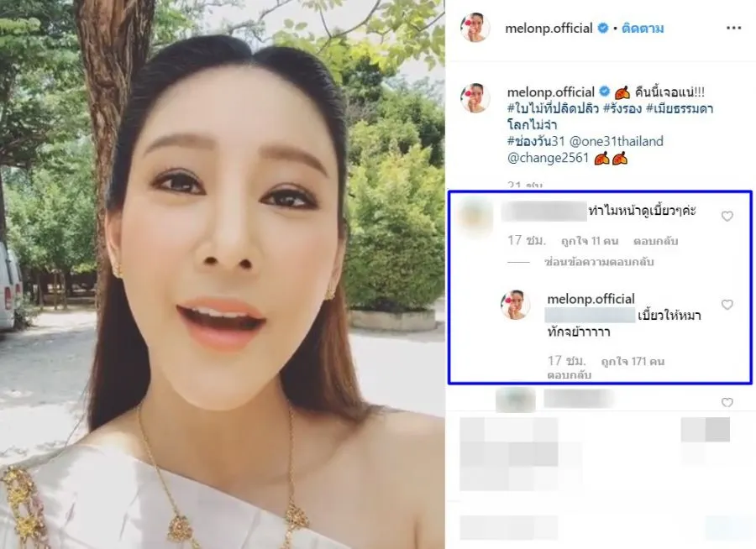Click the verified badge in the header

tap(602, 29)
